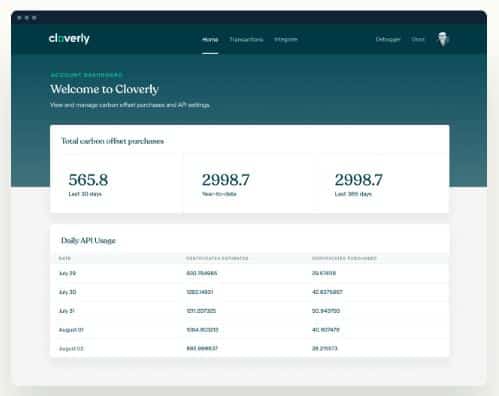499x396 pixels.
Task: Click the Welcome to Cloverly heading
Action: (104, 89)
